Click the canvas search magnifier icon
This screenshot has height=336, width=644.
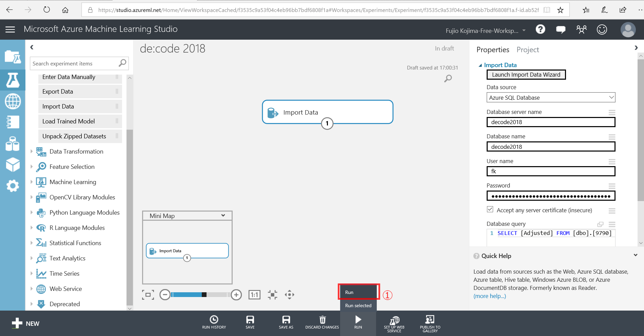[448, 79]
